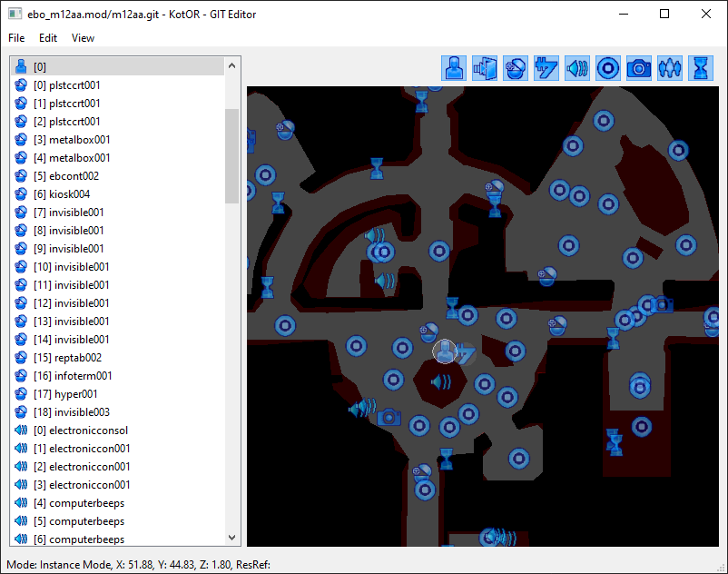Select [2] plstccrt001 in instance list
Screen dimensions: 728x574
[x=117, y=121]
